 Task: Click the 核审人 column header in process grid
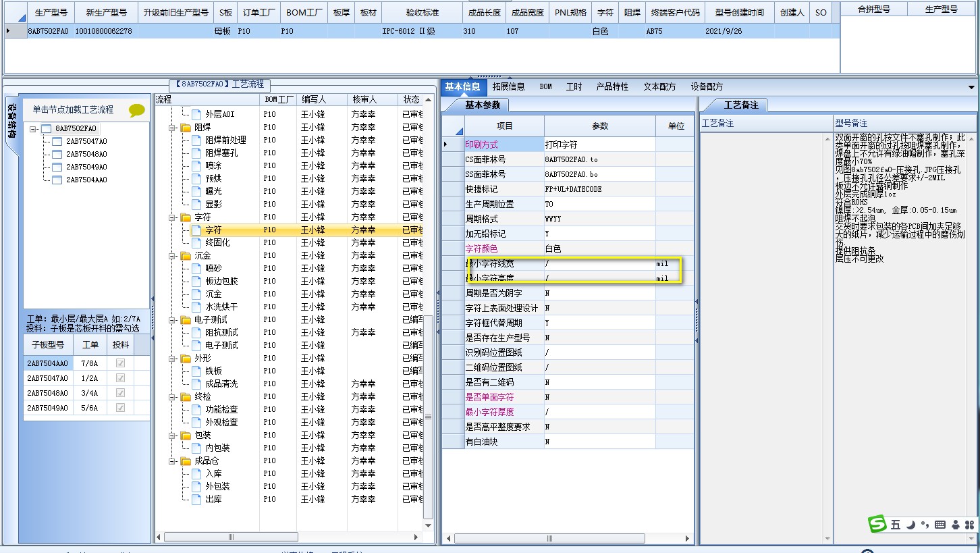pyautogui.click(x=372, y=99)
